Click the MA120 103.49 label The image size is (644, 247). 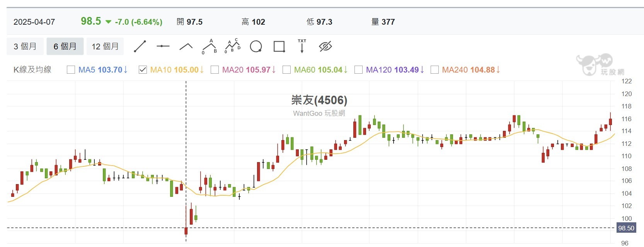pyautogui.click(x=395, y=70)
